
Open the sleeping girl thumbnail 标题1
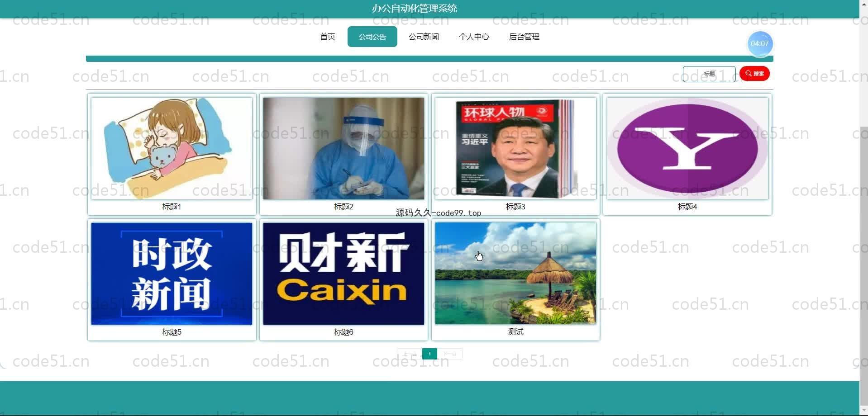click(172, 148)
